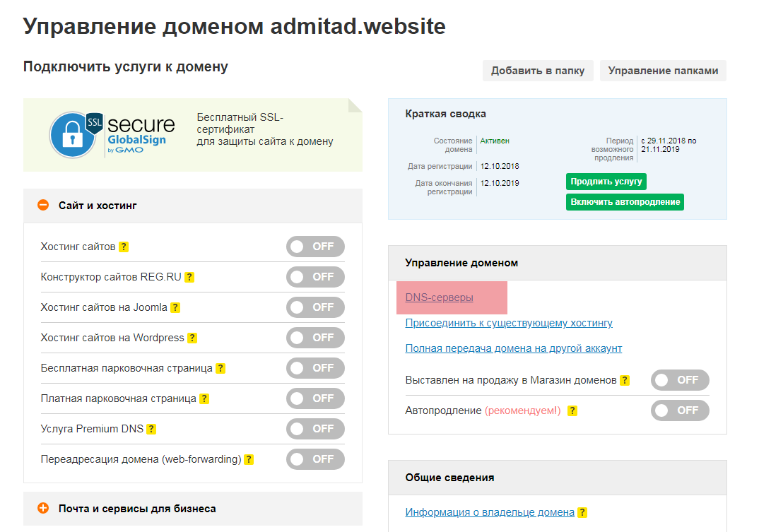
Task: Enable the Хостинг сайтов toggle
Action: (x=315, y=247)
